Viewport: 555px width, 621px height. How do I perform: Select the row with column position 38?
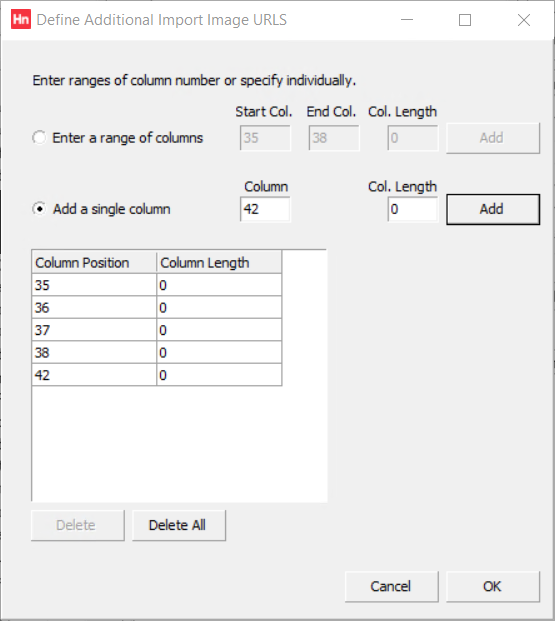tap(157, 352)
